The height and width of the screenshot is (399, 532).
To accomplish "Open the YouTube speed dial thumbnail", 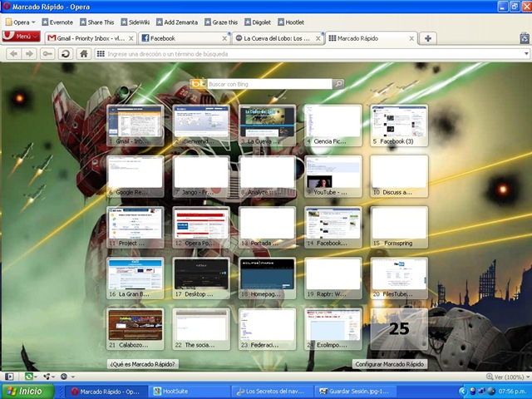I will (333, 175).
